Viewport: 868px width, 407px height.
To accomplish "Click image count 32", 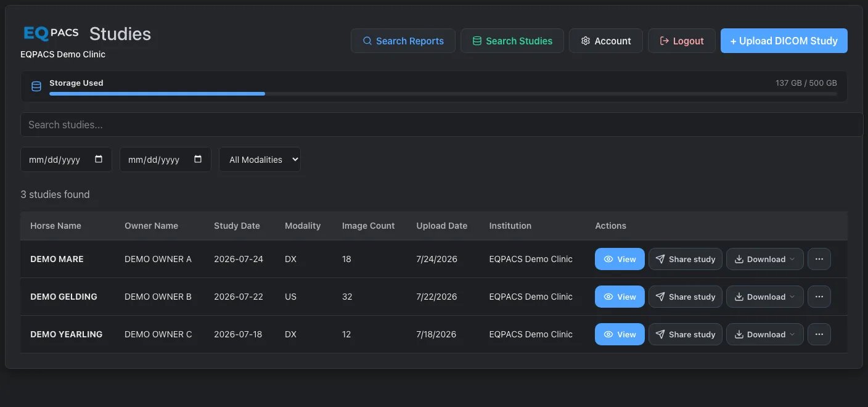I will click(x=347, y=297).
